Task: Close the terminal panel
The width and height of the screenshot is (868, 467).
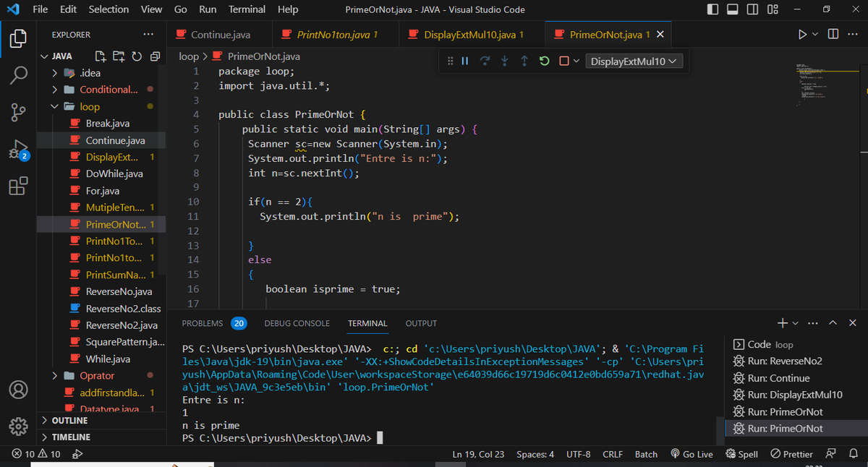Action: (852, 323)
